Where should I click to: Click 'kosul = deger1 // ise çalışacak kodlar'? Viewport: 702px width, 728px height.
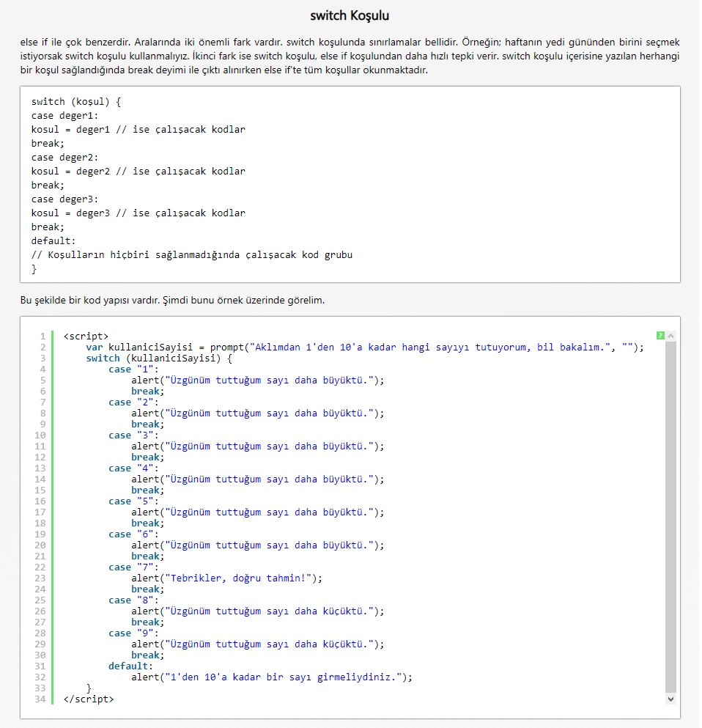138,130
